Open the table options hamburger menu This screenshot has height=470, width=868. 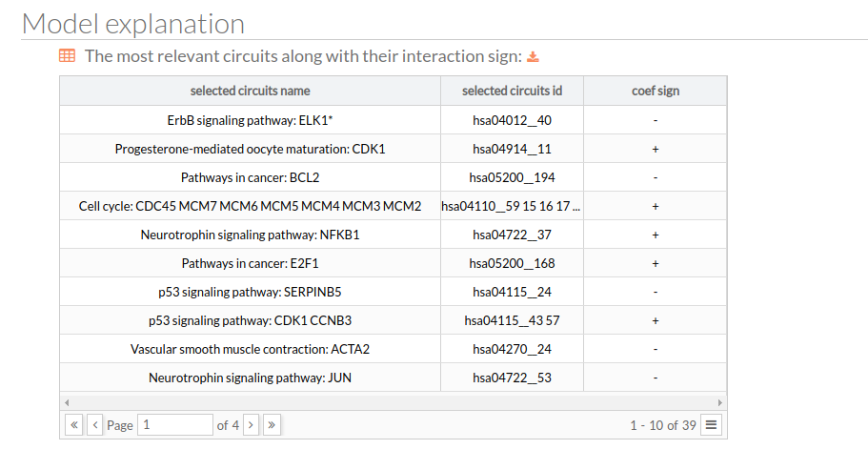(x=712, y=425)
